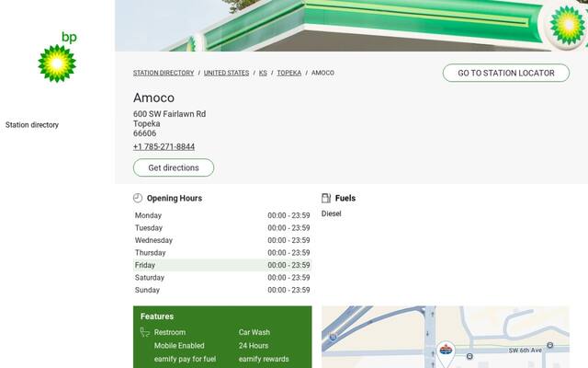Select the Monday opening hours row
The height and width of the screenshot is (368, 588).
coord(222,215)
